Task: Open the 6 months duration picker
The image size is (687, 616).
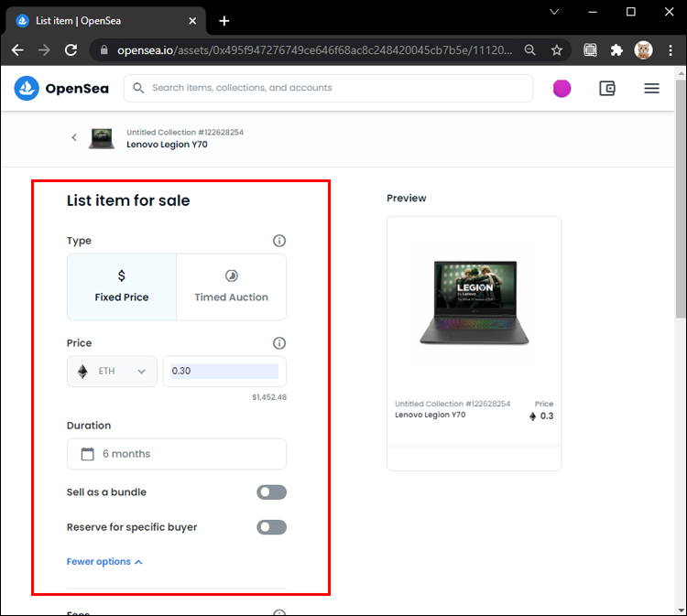Action: [x=177, y=454]
